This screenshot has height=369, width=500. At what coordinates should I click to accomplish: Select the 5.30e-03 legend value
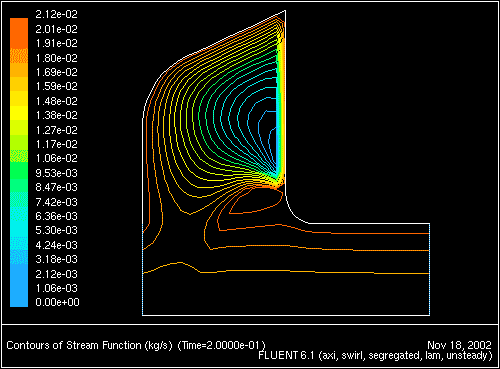pyautogui.click(x=56, y=230)
